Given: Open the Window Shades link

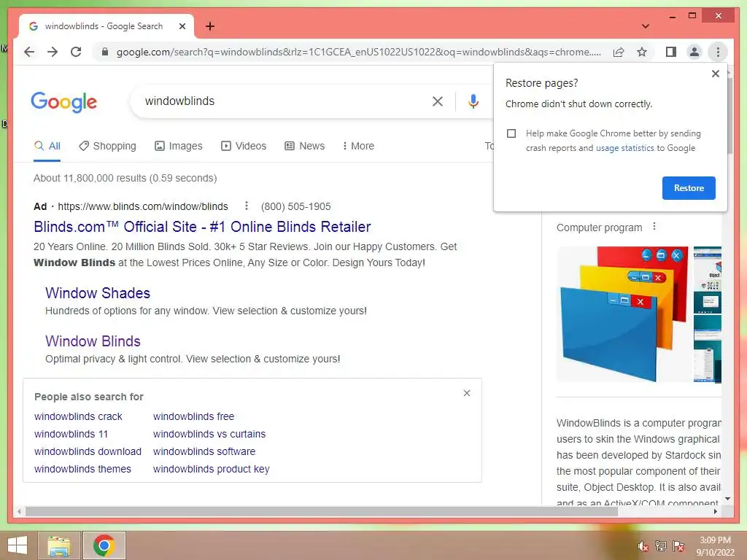Looking at the screenshot, I should 98,293.
